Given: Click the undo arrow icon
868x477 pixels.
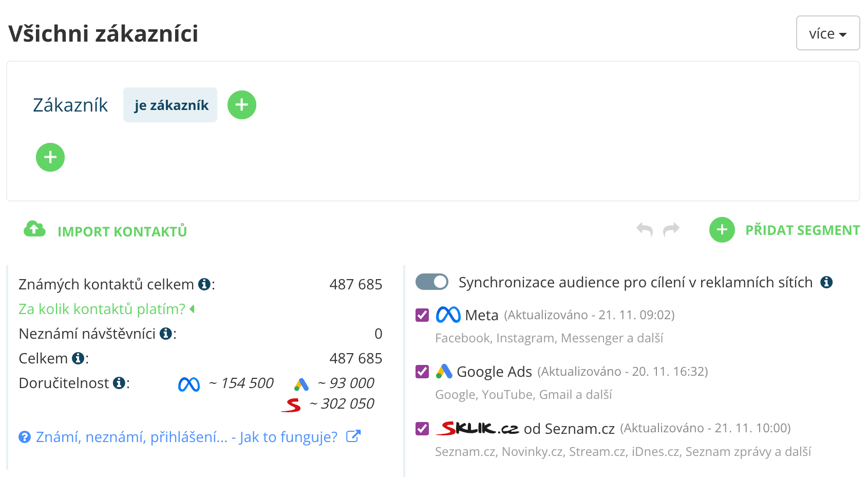Looking at the screenshot, I should pos(645,229).
